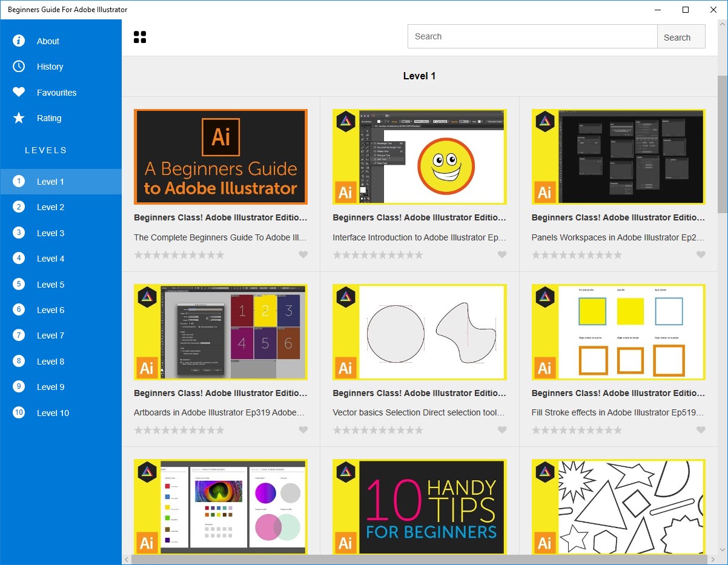
Task: Open the yellow squares Fill Stroke thumbnail
Action: (618, 332)
